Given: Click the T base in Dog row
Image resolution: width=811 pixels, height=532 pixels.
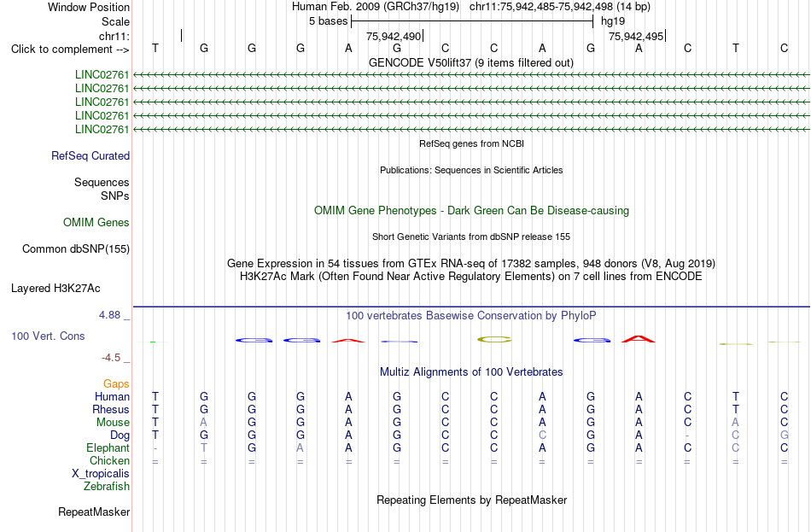Looking at the screenshot, I should point(155,436).
